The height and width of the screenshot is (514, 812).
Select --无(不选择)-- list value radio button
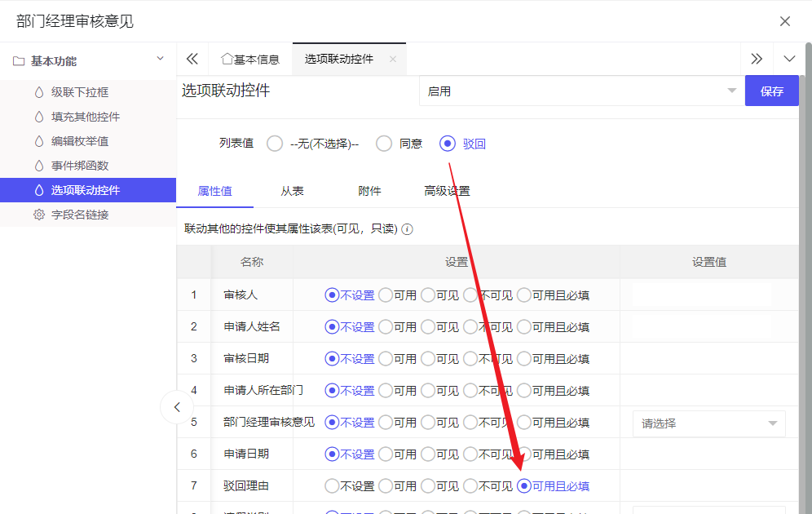275,144
